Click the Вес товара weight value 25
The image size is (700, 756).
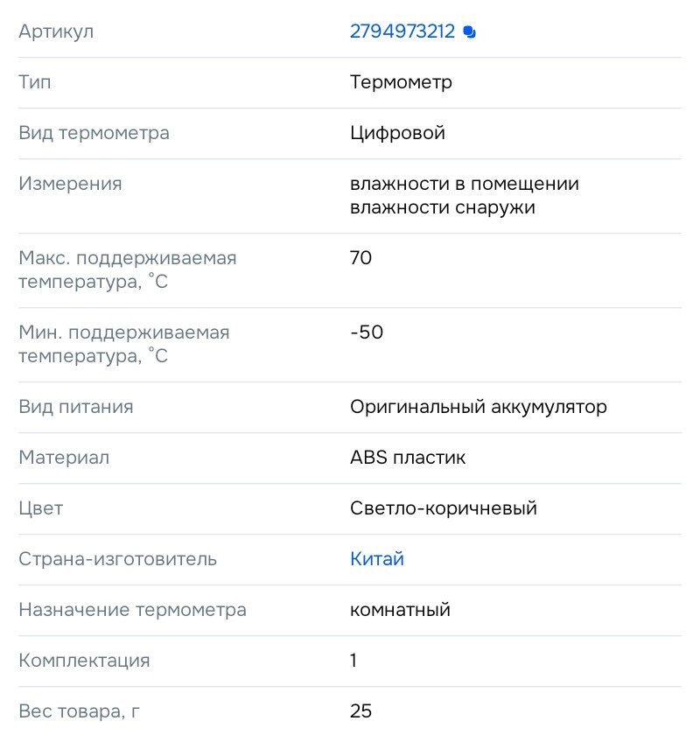click(360, 711)
